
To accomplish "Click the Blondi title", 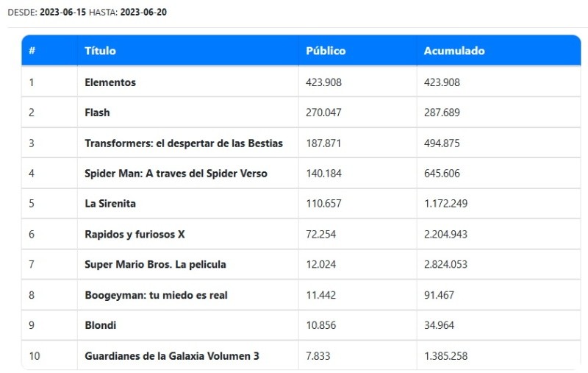I will 101,325.
